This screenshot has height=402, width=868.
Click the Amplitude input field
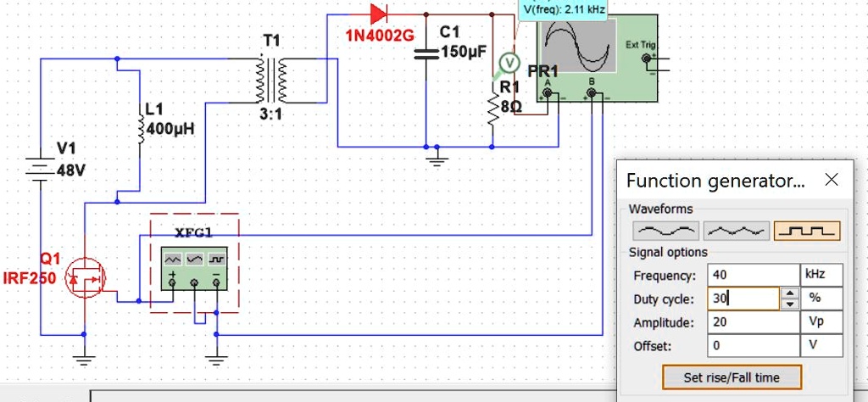coord(753,321)
